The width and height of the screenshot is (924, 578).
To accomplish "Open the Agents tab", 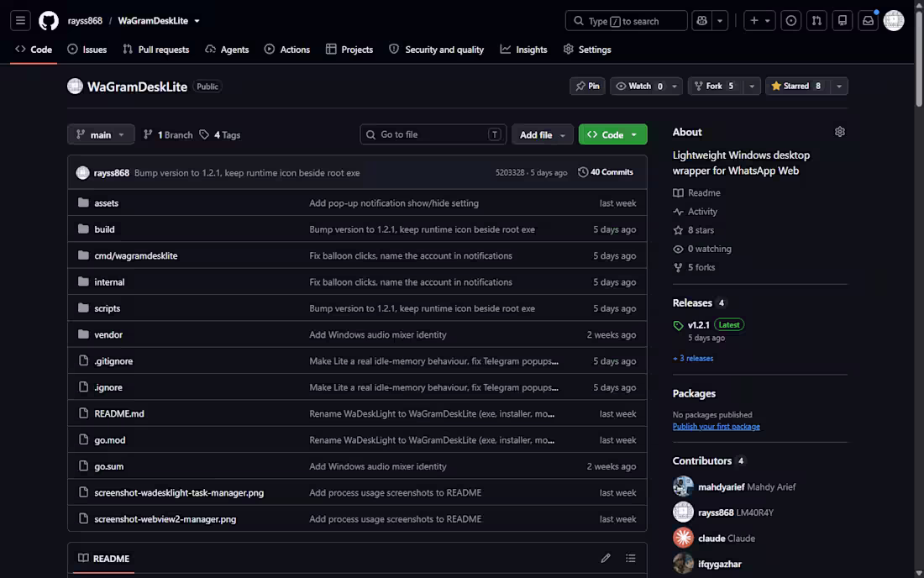I will pos(227,50).
